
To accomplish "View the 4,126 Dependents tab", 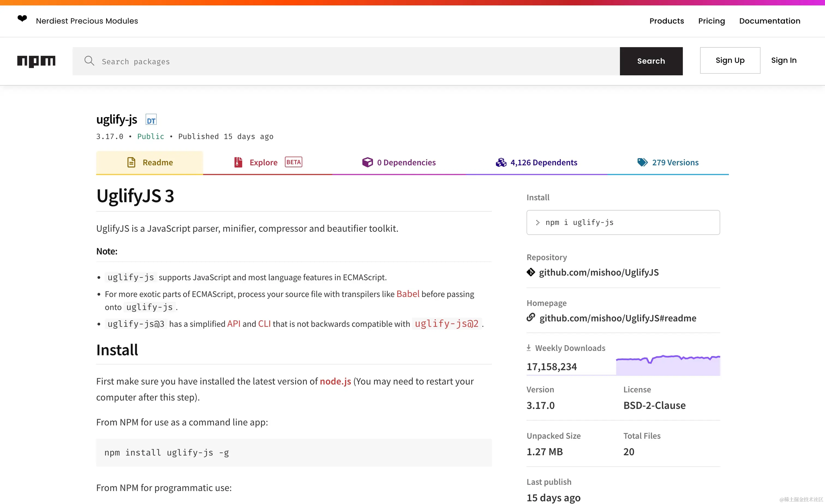I will click(536, 163).
